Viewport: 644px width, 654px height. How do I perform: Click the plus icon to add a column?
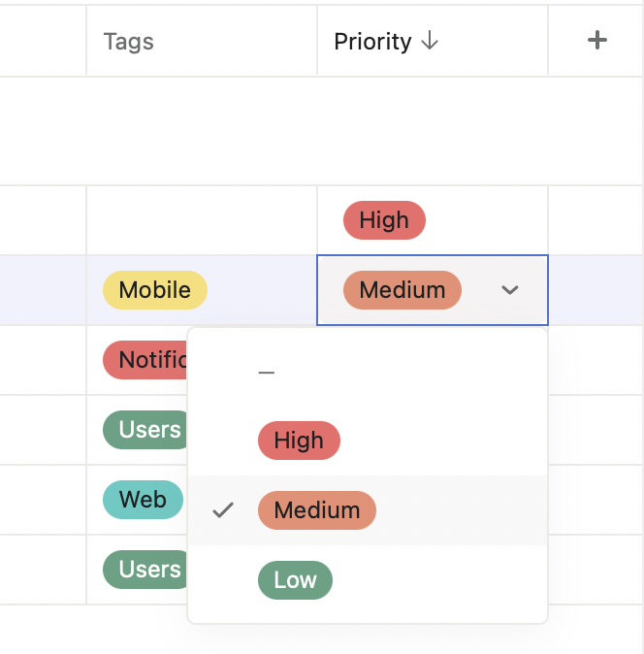[x=597, y=41]
